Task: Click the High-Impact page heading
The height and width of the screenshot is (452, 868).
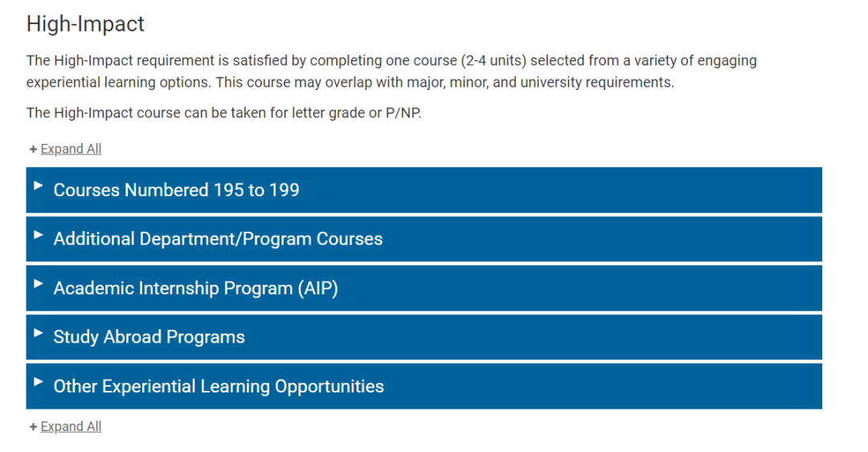Action: [85, 24]
